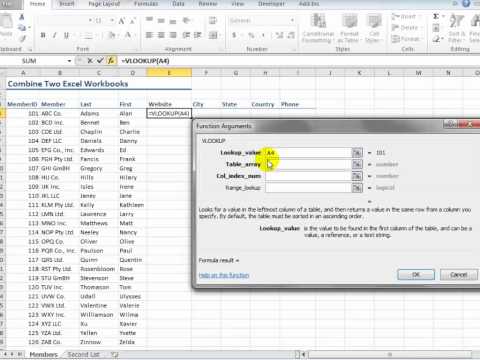Pick the fill color bucket swatch

[x=111, y=35]
